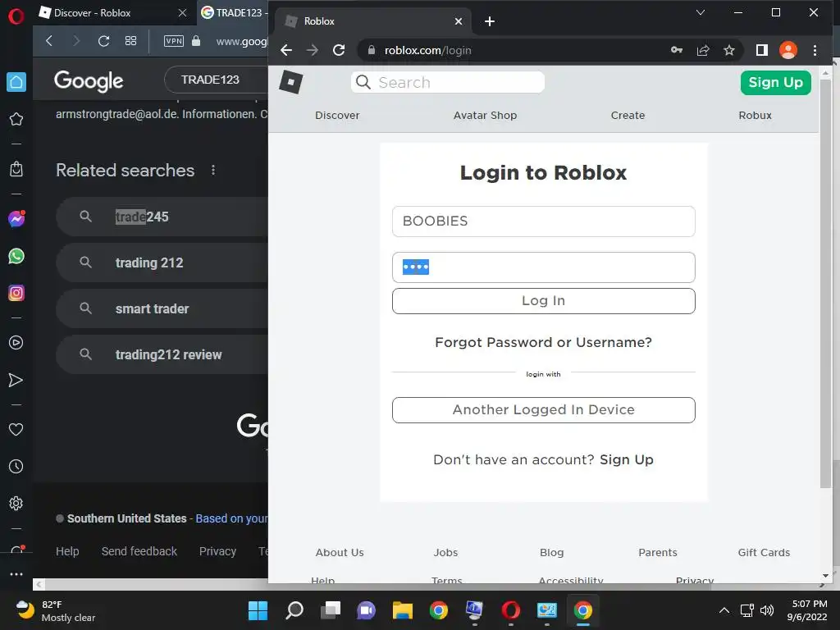840x630 pixels.
Task: Open WhatsApp in Opera sidebar
Action: (16, 256)
